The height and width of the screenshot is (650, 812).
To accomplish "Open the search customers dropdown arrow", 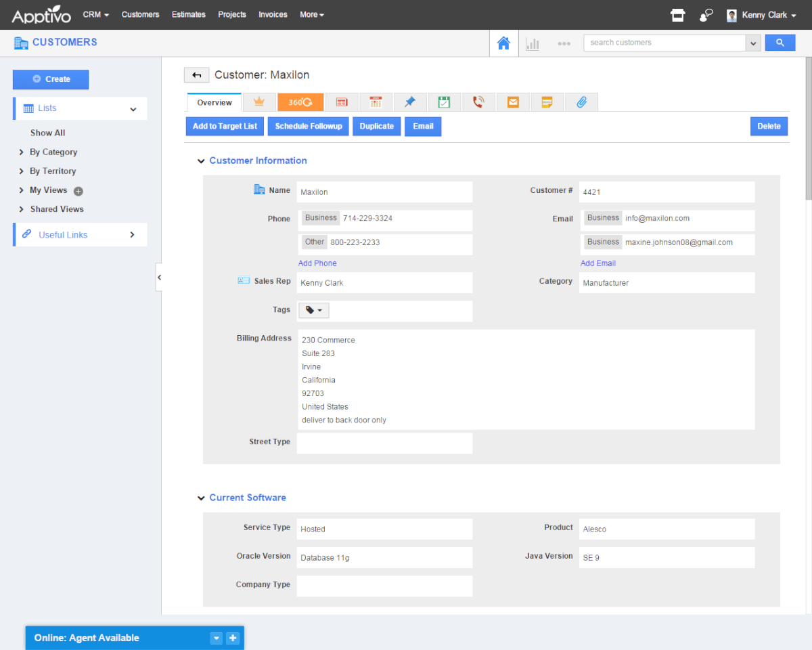I will pos(754,43).
